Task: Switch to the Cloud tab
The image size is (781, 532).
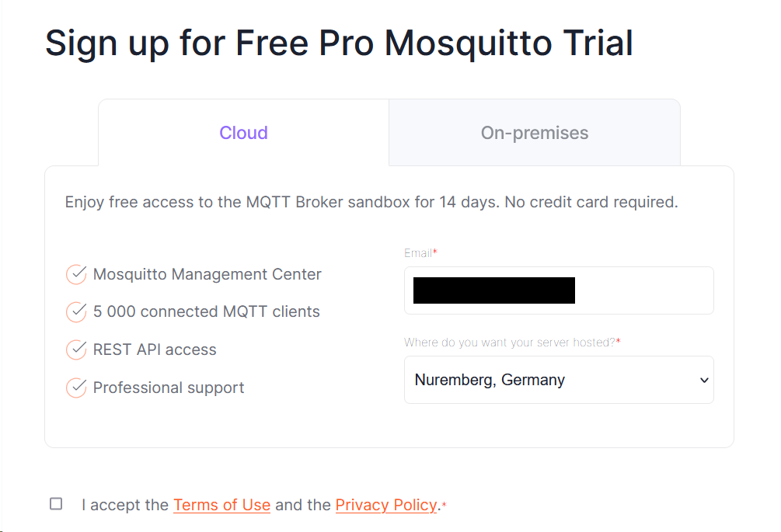Action: [x=243, y=132]
